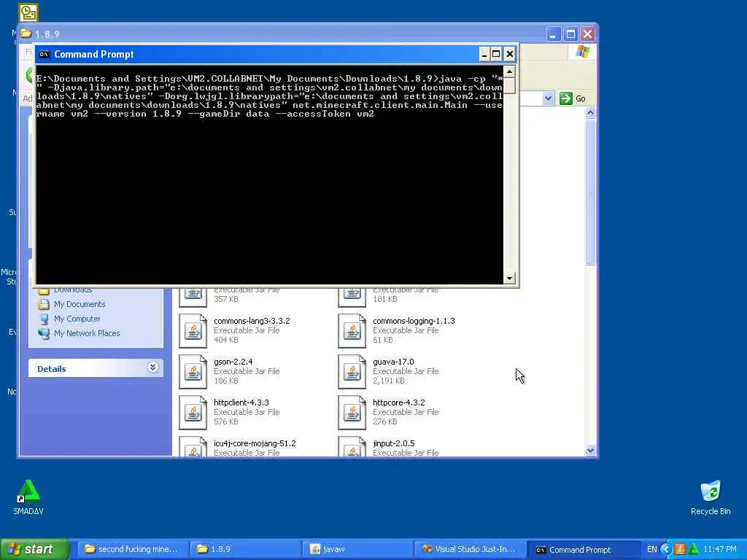Click the orange security tray icon
747x560 pixels.
pyautogui.click(x=680, y=549)
